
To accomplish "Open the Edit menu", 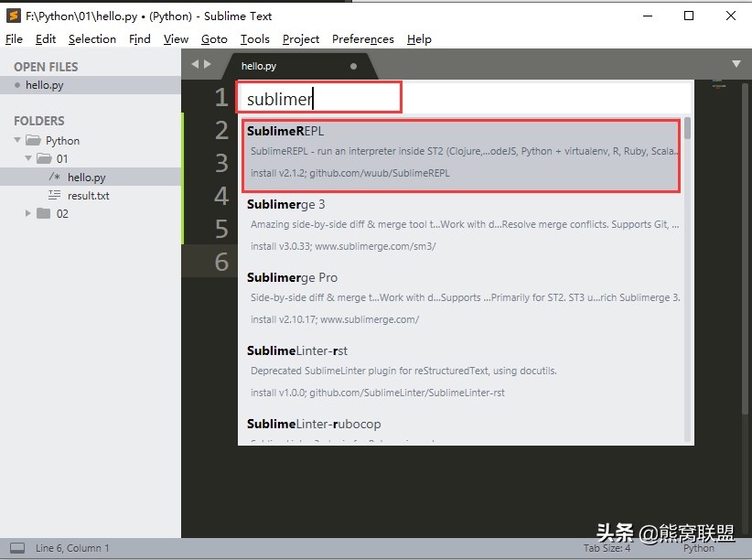I will click(x=46, y=38).
